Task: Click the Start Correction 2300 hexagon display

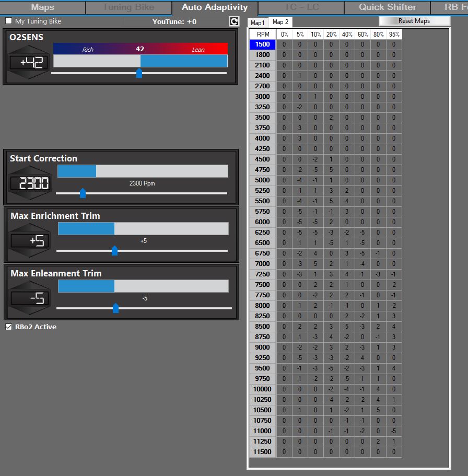Action: coord(30,183)
